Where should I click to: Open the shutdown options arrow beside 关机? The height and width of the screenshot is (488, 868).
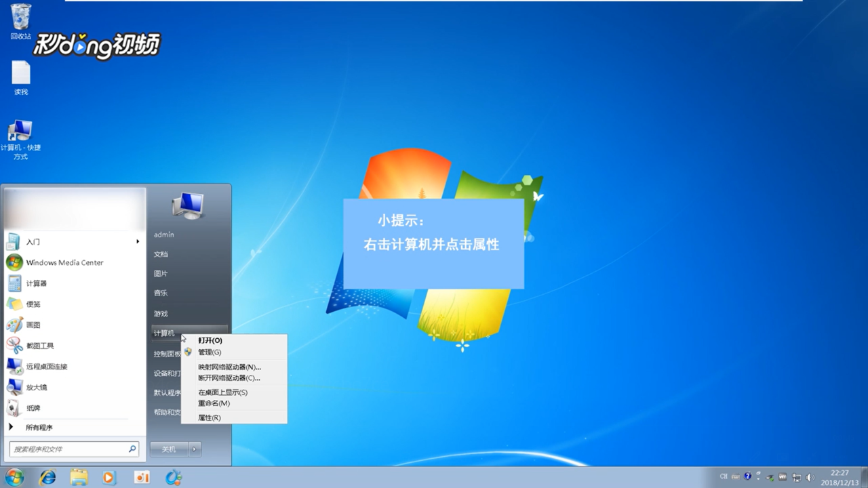(195, 449)
